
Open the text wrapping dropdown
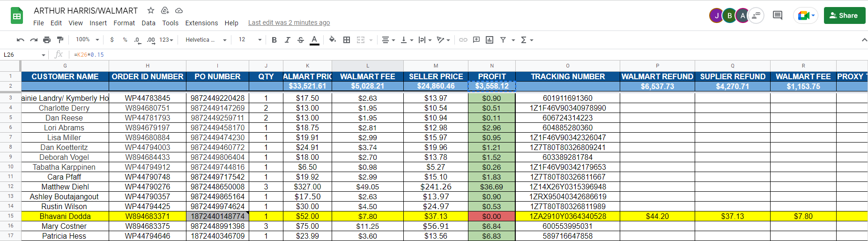pyautogui.click(x=425, y=40)
